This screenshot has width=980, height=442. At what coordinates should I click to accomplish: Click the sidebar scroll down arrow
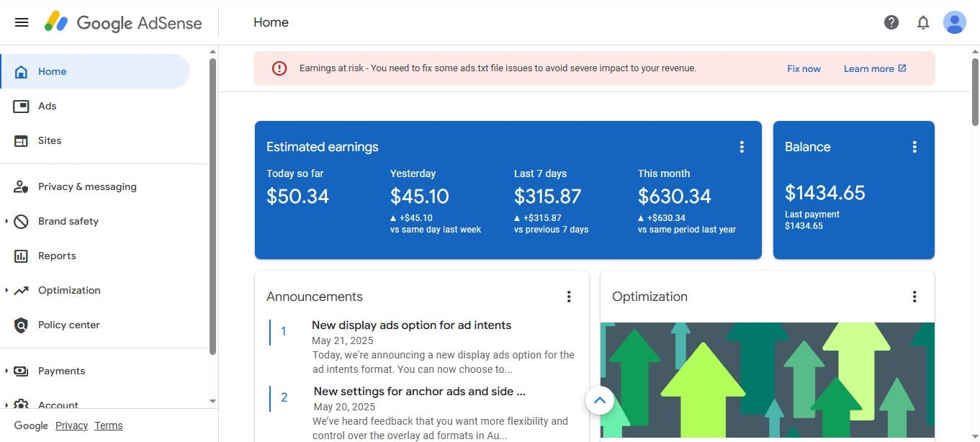pyautogui.click(x=212, y=401)
